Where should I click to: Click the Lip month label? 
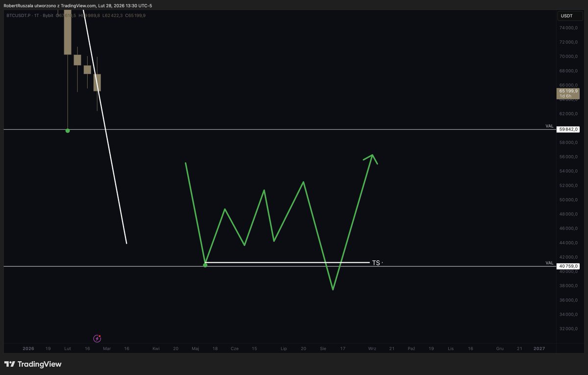click(x=283, y=349)
